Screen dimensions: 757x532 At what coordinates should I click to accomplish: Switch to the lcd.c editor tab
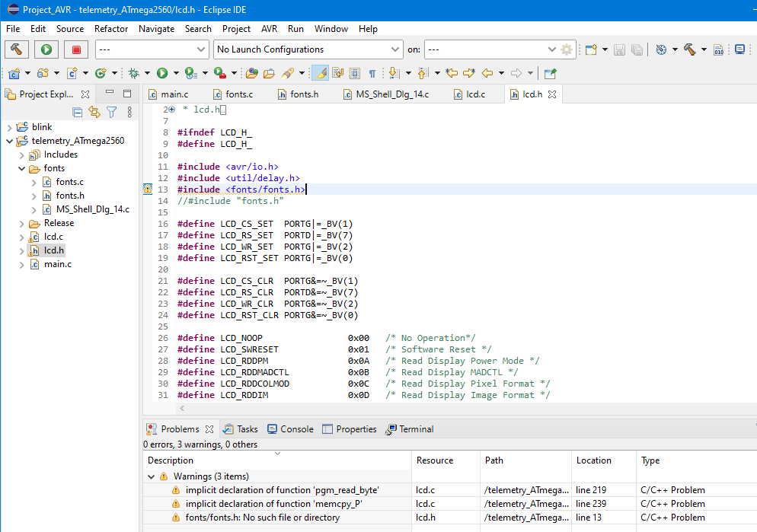469,94
